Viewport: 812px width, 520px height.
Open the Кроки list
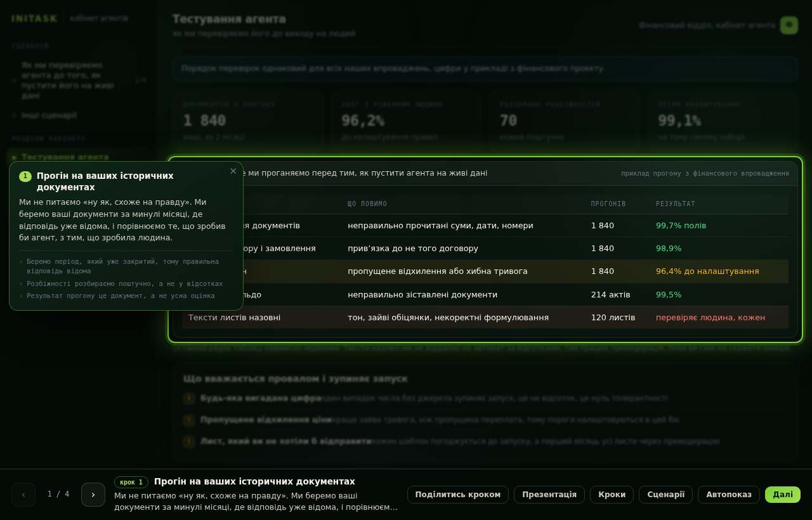pyautogui.click(x=612, y=495)
